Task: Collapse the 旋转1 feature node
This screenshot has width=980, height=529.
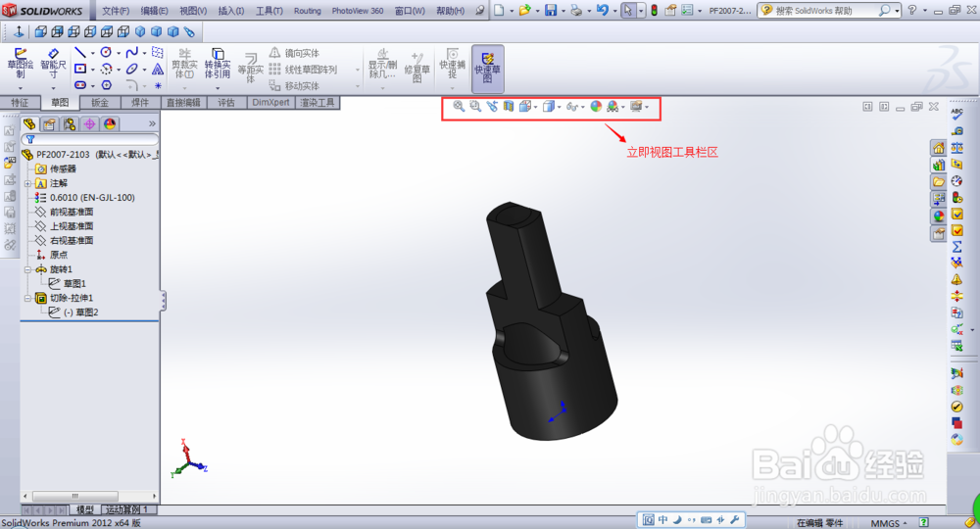Action: [27, 269]
